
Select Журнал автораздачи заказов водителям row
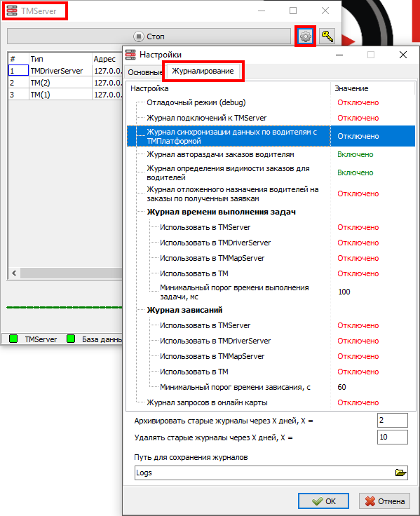[220, 154]
